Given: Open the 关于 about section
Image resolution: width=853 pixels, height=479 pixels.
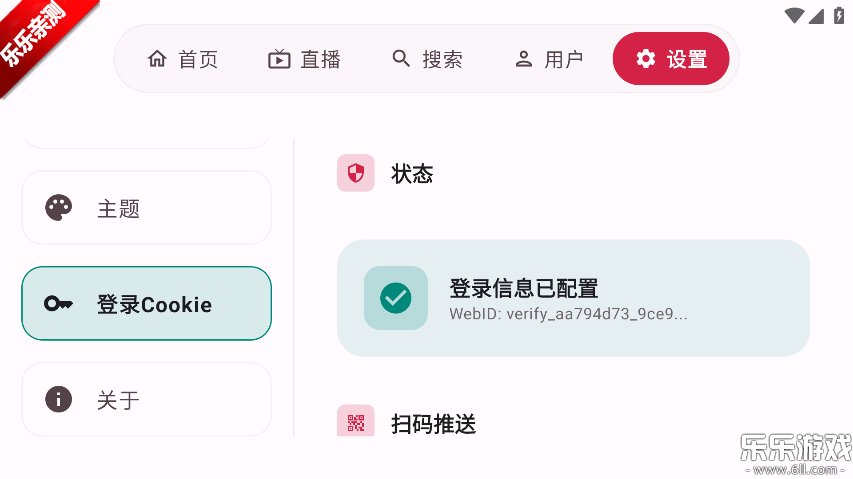Looking at the screenshot, I should click(146, 399).
